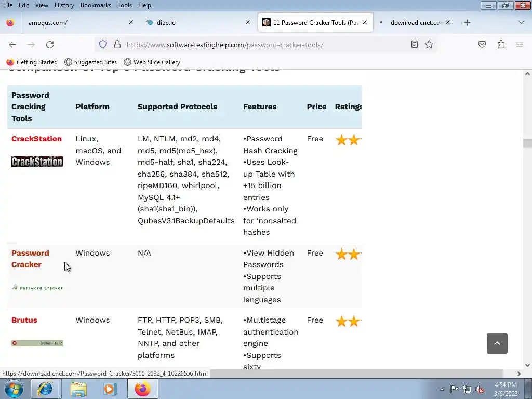Open Web Slice Gallery bookmark
The image size is (532, 399).
(x=152, y=62)
